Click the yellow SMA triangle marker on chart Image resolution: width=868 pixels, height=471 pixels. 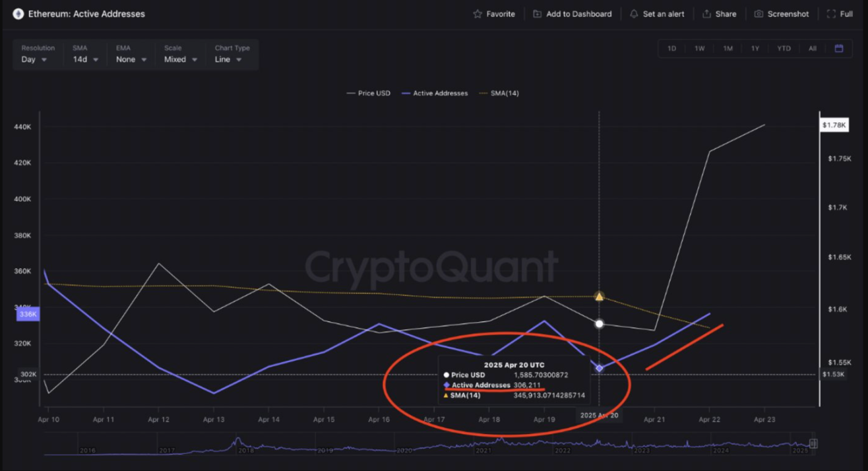599,296
